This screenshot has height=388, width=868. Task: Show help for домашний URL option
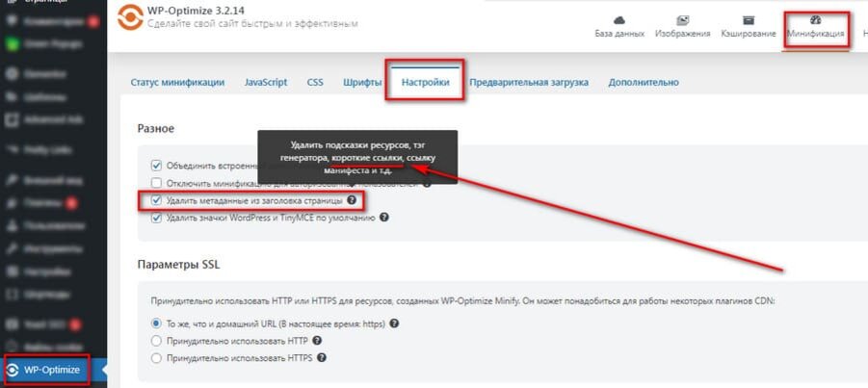pos(394,323)
